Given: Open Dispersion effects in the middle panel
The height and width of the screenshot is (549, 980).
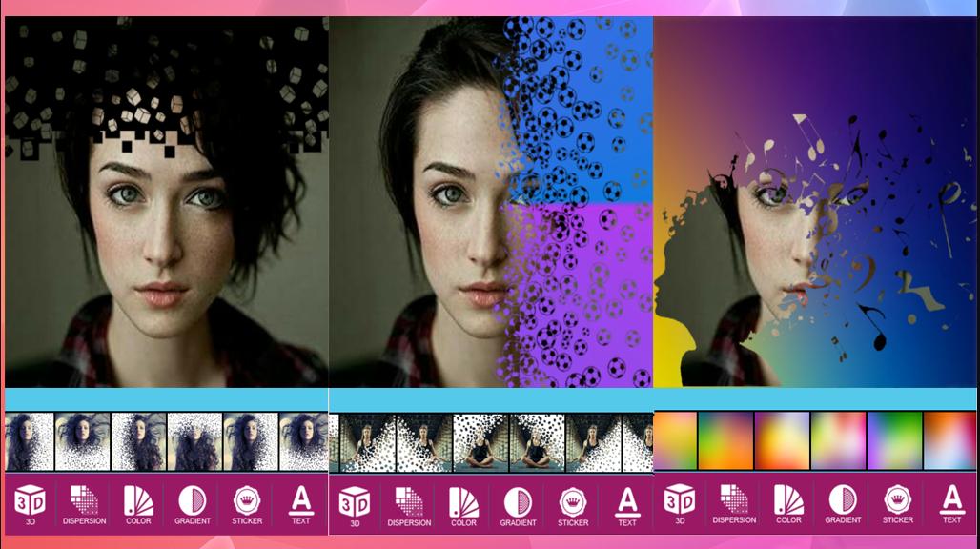Looking at the screenshot, I should tap(409, 504).
